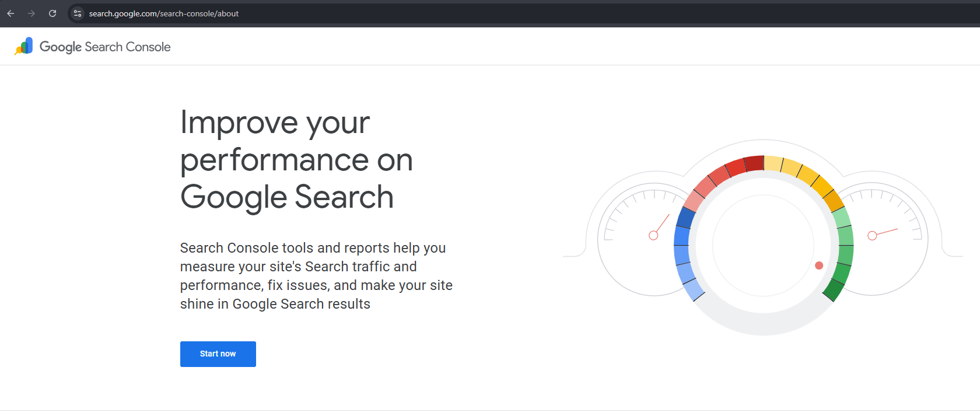Click the left small gauge's red needle
The width and height of the screenshot is (980, 416).
click(x=661, y=225)
